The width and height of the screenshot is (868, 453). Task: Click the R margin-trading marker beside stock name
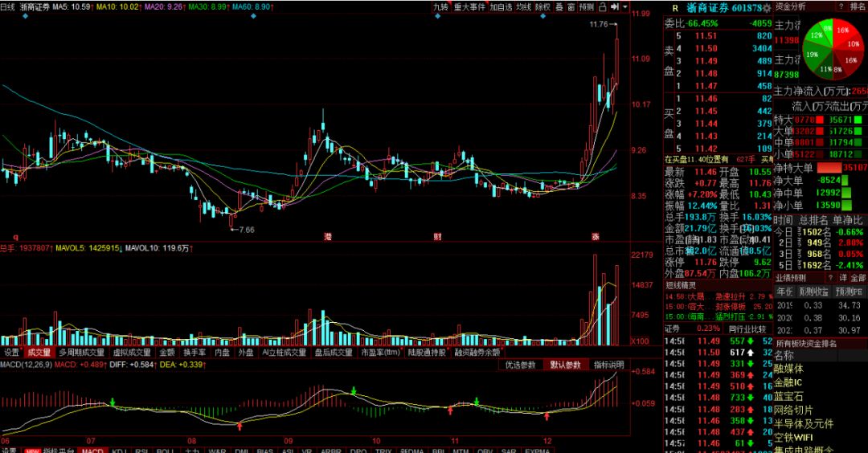[x=675, y=8]
